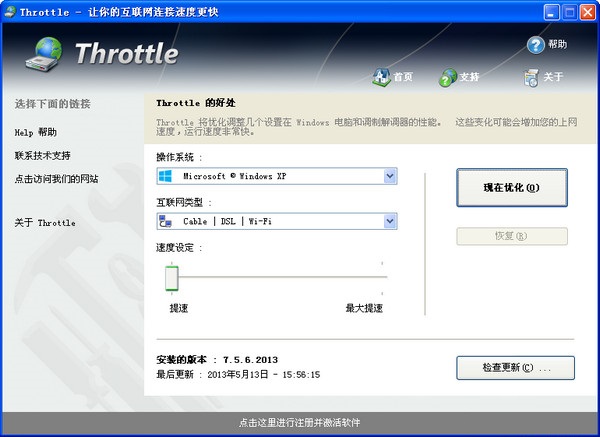Click the Home (首页) house icon

point(381,77)
